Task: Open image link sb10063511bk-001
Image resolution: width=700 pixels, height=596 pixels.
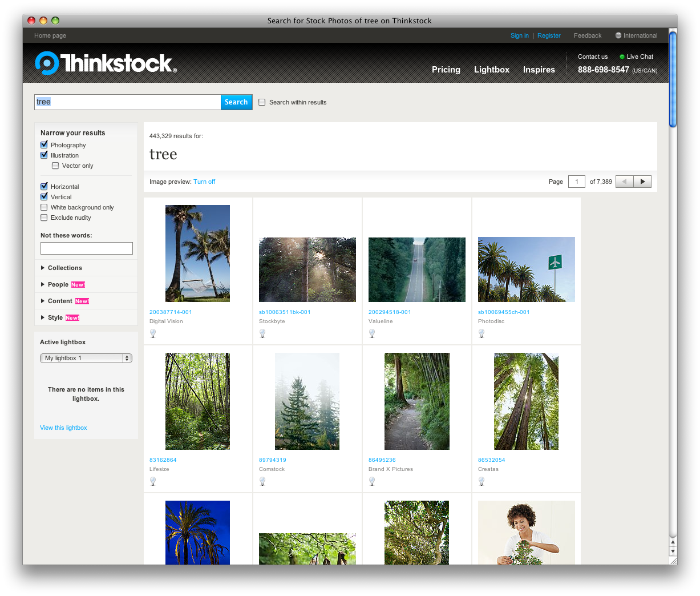Action: tap(285, 312)
